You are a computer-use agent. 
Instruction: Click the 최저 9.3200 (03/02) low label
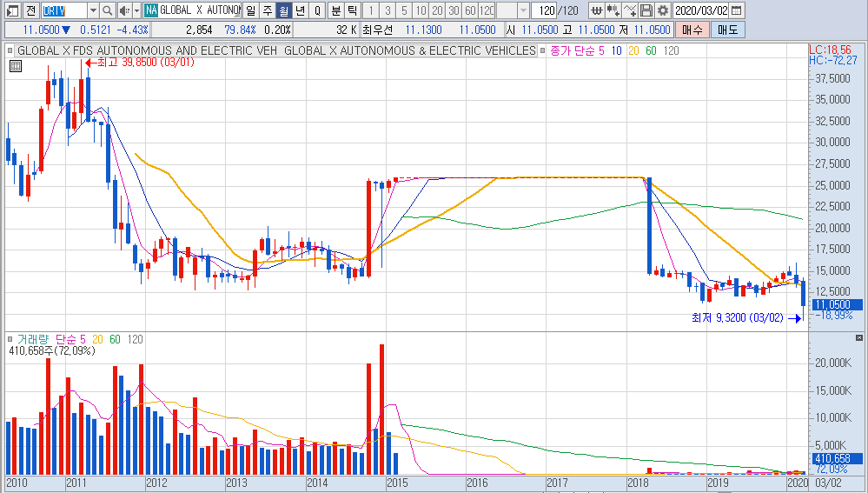[x=738, y=317]
